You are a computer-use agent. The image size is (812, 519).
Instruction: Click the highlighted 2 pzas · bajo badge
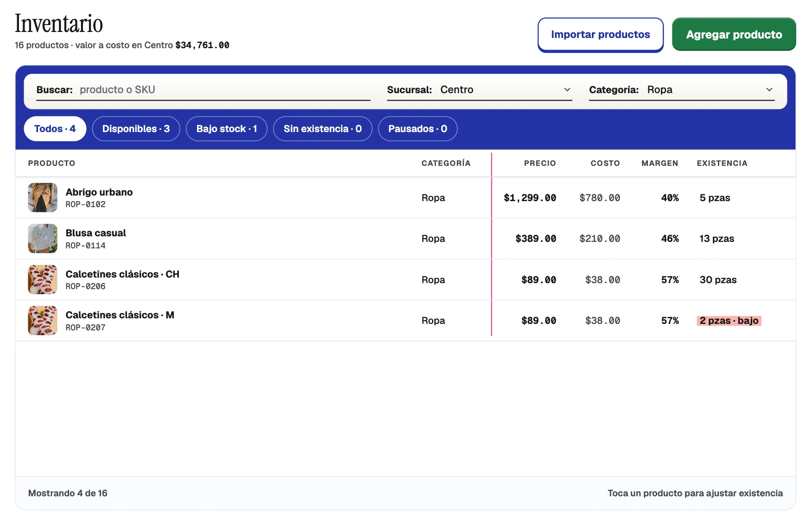pos(729,321)
